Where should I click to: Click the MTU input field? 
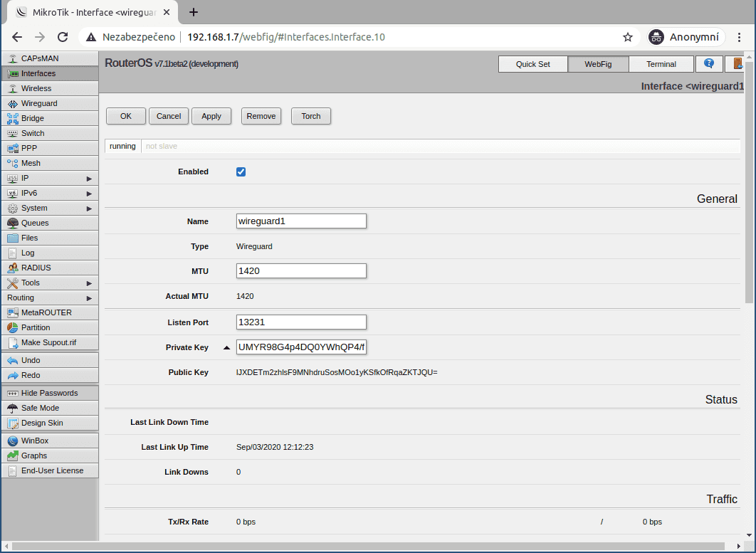(x=301, y=270)
